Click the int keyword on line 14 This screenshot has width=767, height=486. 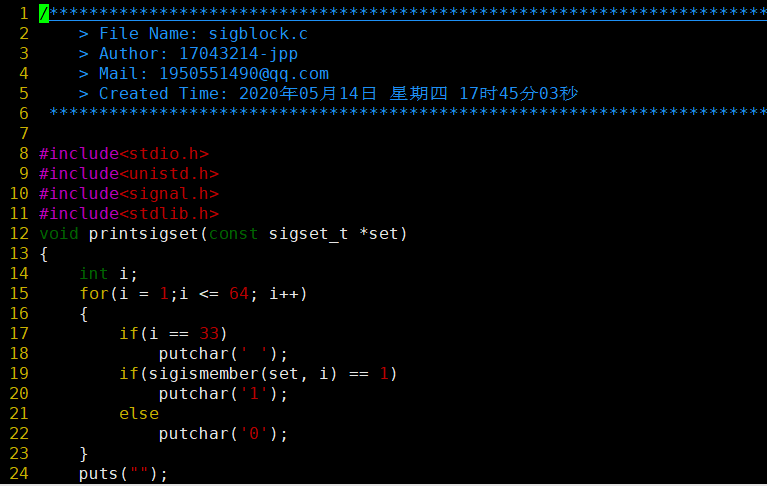pyautogui.click(x=93, y=273)
